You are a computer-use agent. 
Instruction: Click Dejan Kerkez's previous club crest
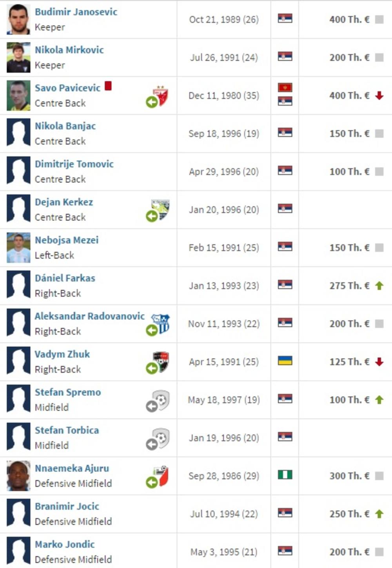tap(160, 209)
